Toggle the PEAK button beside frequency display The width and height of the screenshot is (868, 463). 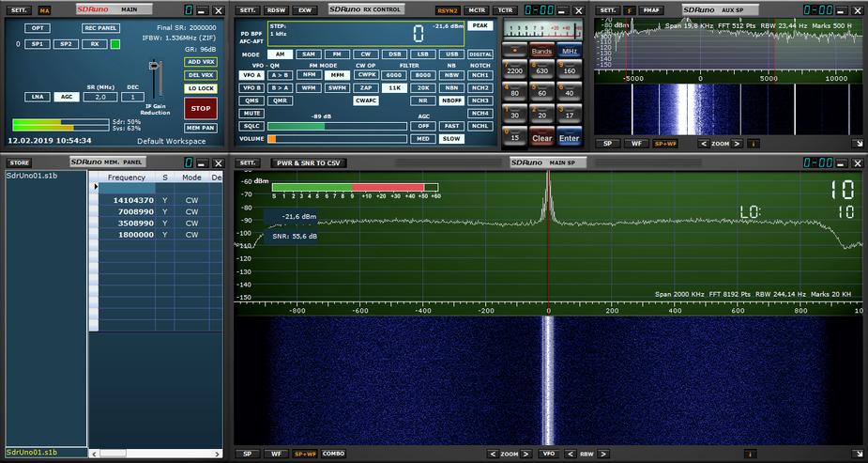click(x=480, y=25)
